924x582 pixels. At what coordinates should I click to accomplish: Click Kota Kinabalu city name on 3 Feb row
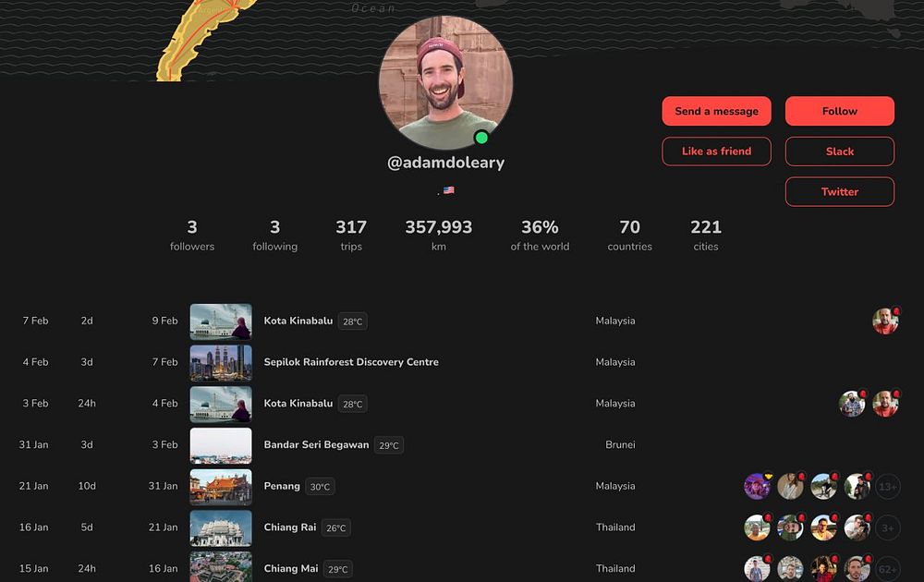tap(298, 404)
